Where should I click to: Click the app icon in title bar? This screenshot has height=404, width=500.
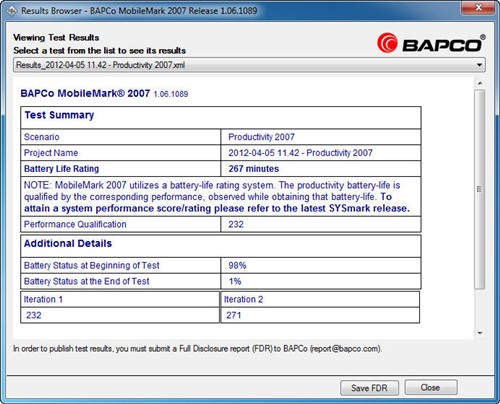click(11, 11)
